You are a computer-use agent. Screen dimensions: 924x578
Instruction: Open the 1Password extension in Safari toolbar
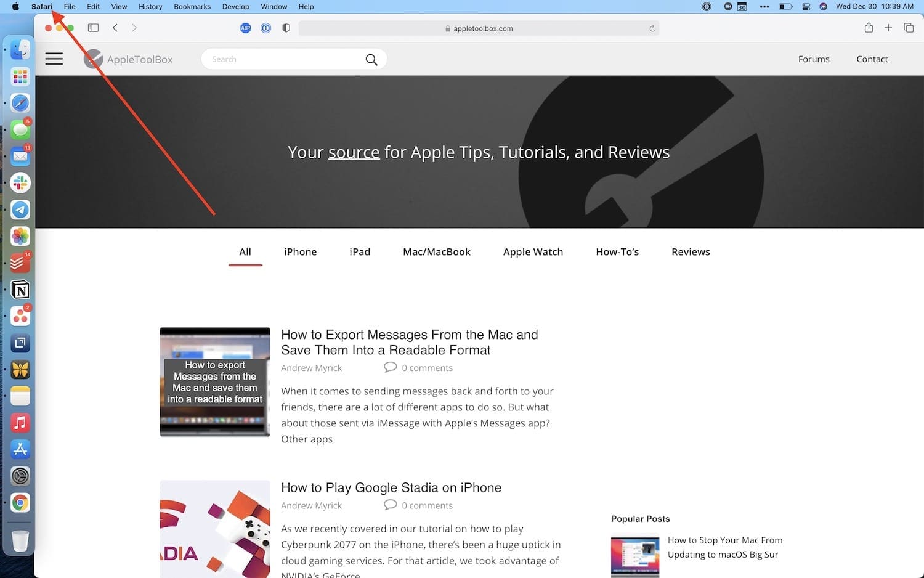point(265,28)
